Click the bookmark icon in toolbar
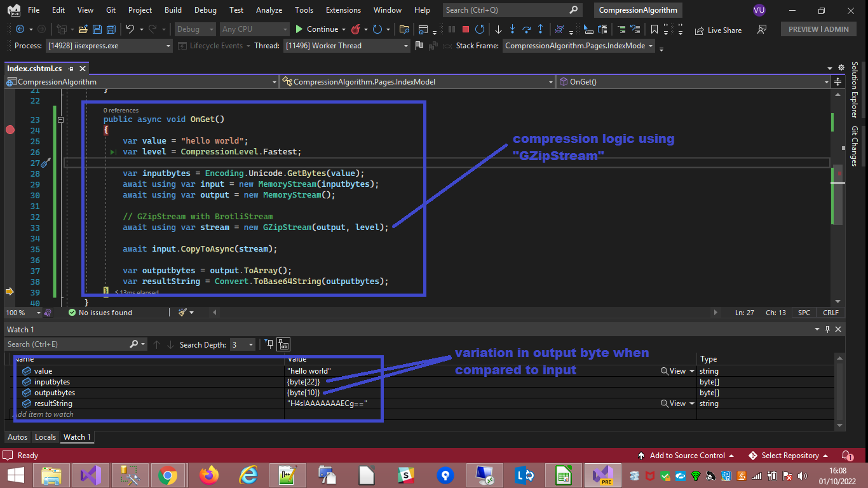The image size is (868, 488). tap(654, 29)
